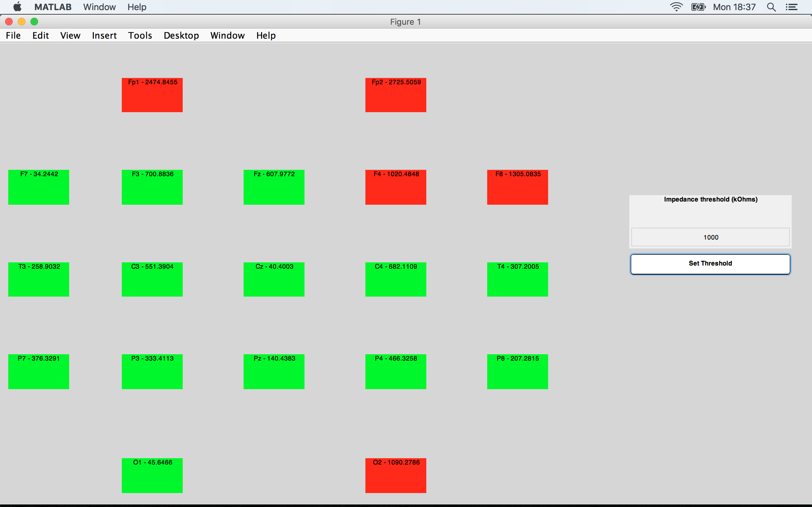Open the Insert menu
812x507 pixels.
104,35
